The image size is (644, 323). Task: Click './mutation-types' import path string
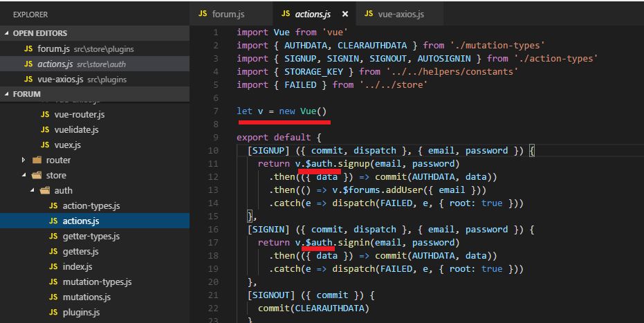(497, 46)
